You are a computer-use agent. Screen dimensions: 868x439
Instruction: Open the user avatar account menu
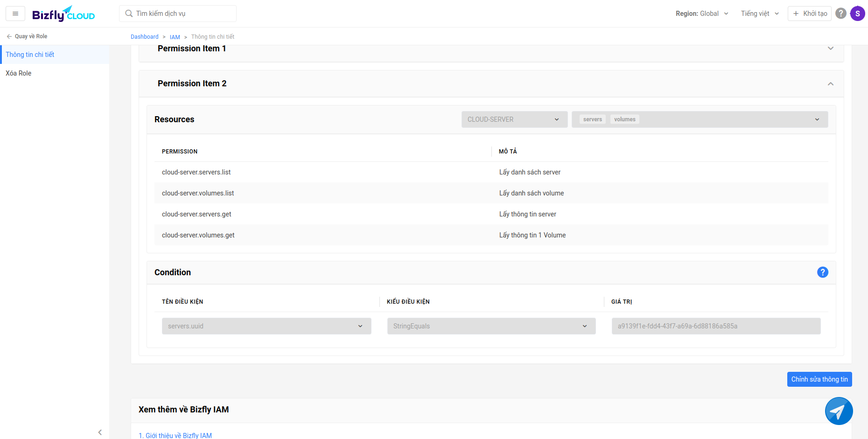pos(857,14)
